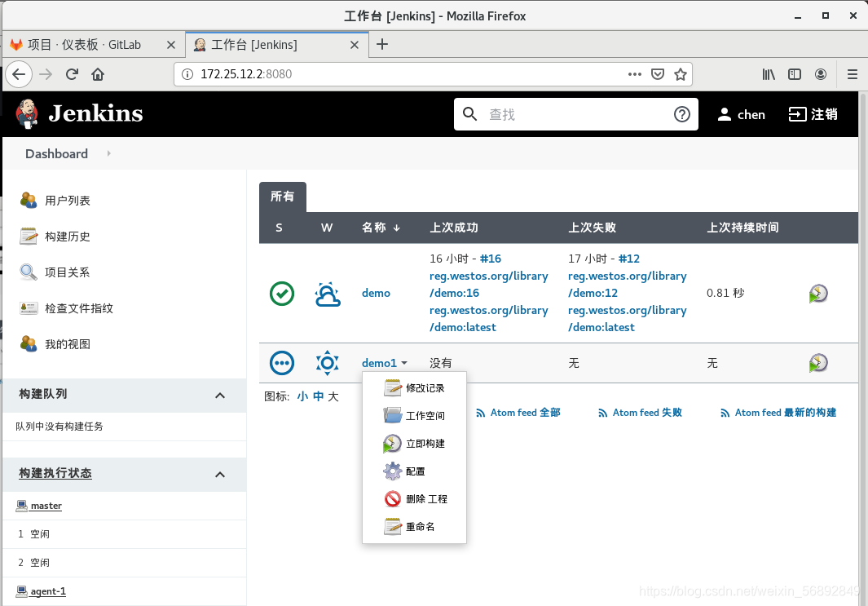The height and width of the screenshot is (606, 868).
Task: Open the 构建执行状态 link
Action: [x=55, y=473]
